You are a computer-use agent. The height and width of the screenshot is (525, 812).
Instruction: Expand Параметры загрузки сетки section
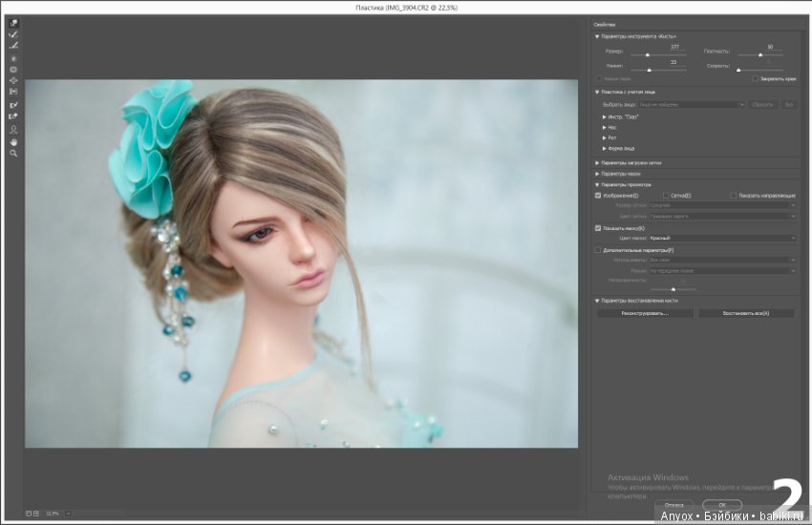[x=597, y=163]
